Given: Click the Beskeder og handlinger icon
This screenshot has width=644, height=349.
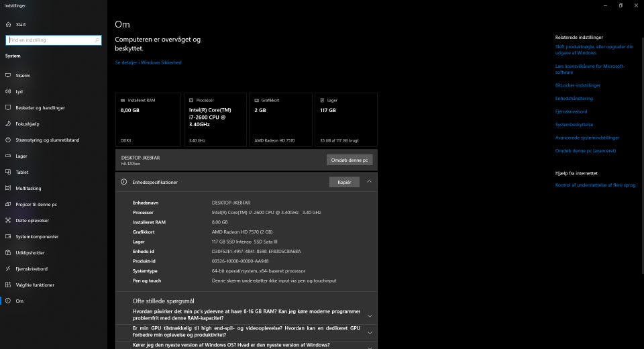Looking at the screenshot, I should coord(8,107).
